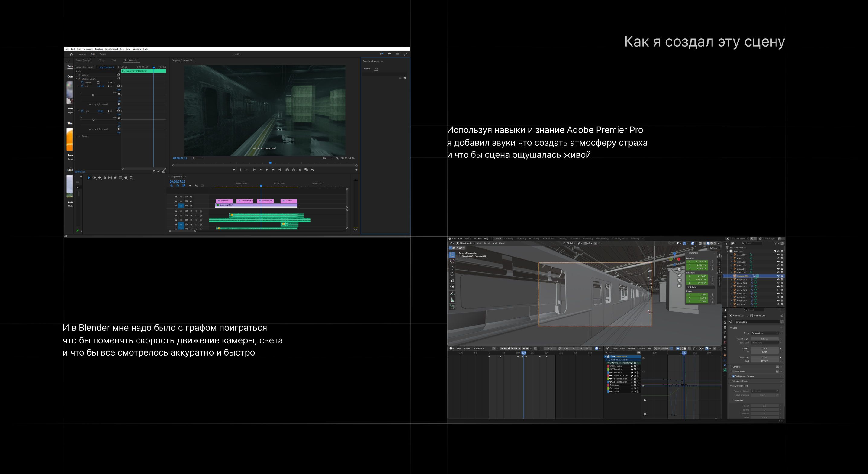Image resolution: width=868 pixels, height=474 pixels.
Task: Select Blender Rotate tool in viewport toolbar
Action: [452, 274]
